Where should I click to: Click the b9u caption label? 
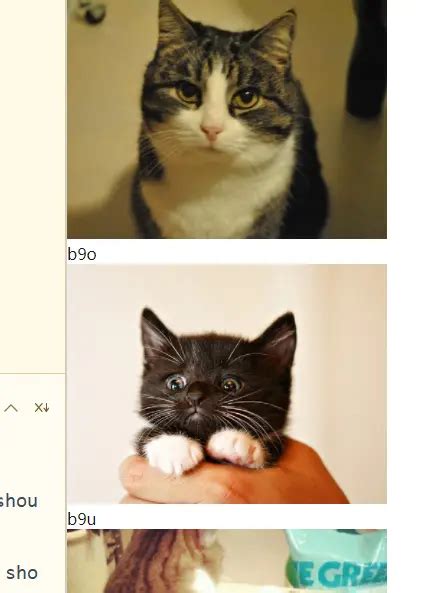point(82,519)
